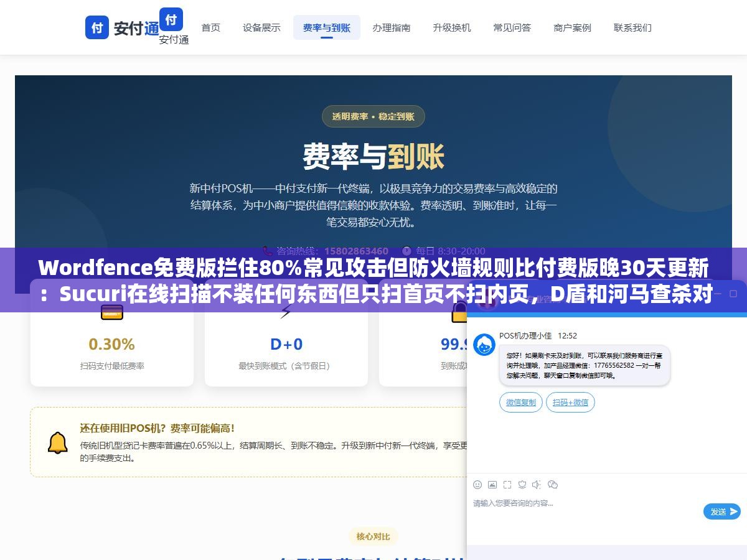Click the hero paragraph starting 新中付POS机

(x=374, y=205)
